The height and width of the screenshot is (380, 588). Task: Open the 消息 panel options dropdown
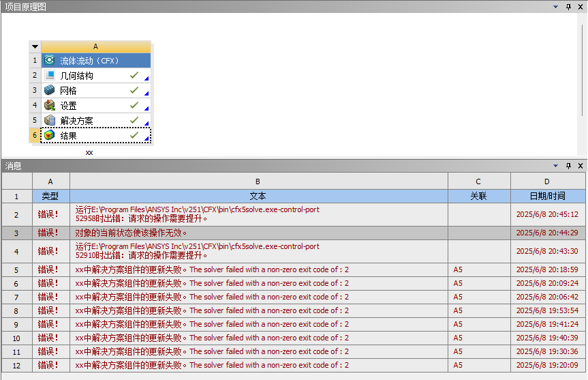tap(557, 166)
